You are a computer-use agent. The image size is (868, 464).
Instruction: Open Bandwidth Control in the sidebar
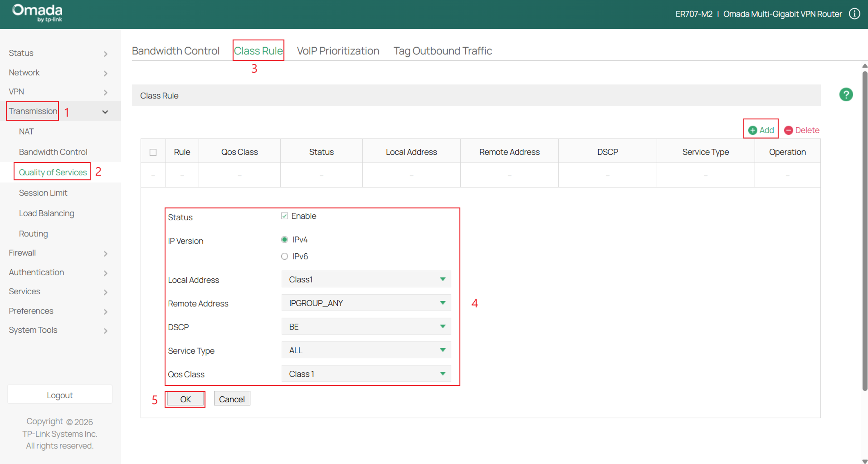point(53,152)
